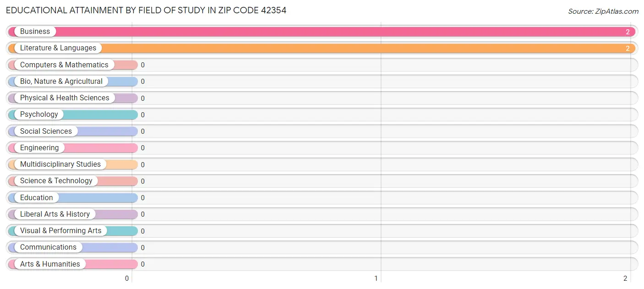Click the 0 value beside Social Sciences
The width and height of the screenshot is (644, 289).
point(142,131)
